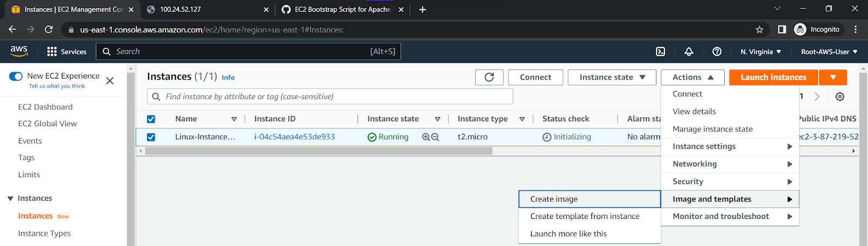Image resolution: width=868 pixels, height=246 pixels.
Task: Toggle select-all instances checkbox in header
Action: [151, 119]
